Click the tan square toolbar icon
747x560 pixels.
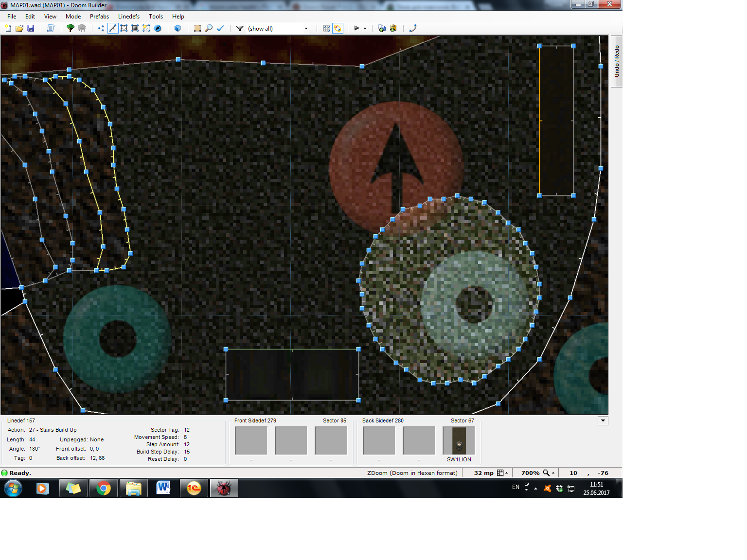[x=197, y=28]
